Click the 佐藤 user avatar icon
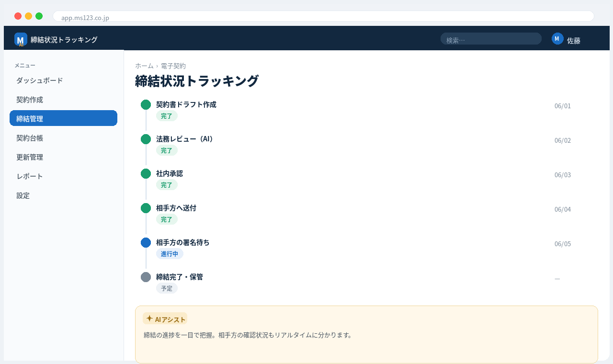This screenshot has width=613, height=364. tap(557, 39)
